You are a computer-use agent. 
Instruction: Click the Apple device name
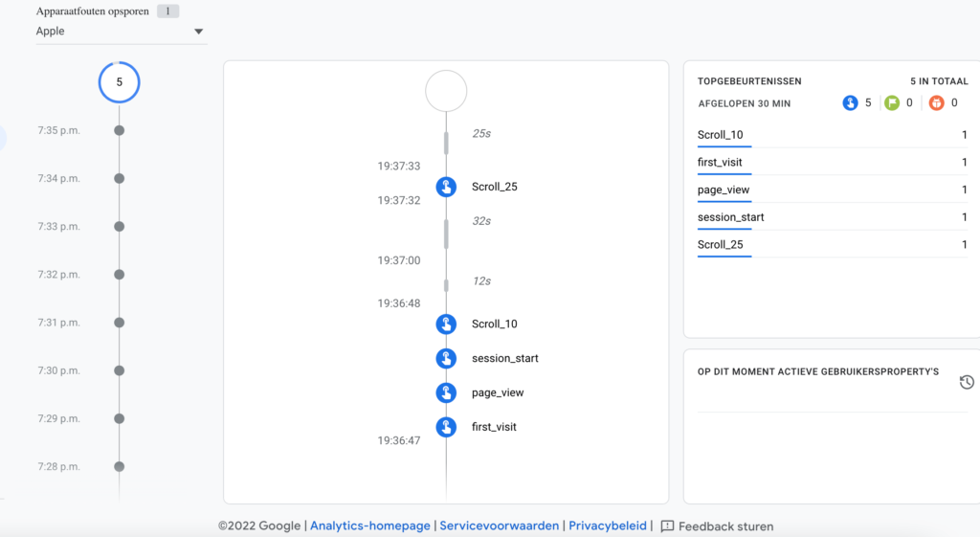(50, 32)
